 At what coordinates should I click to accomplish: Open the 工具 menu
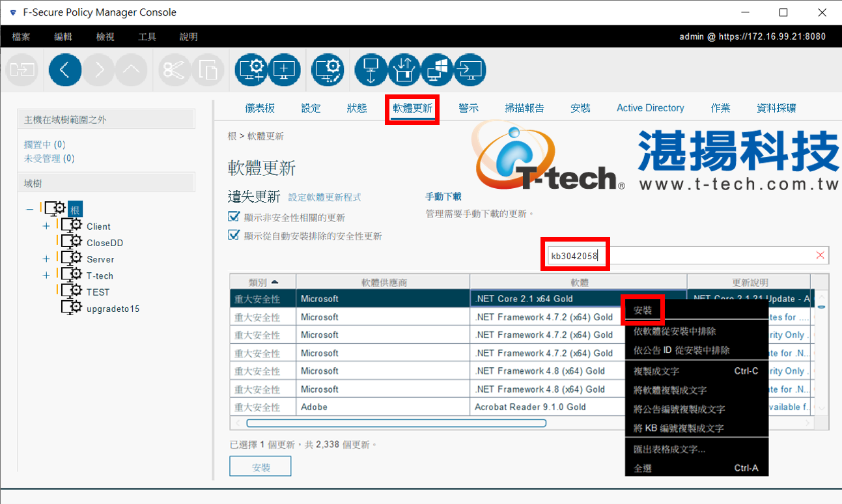point(147,36)
